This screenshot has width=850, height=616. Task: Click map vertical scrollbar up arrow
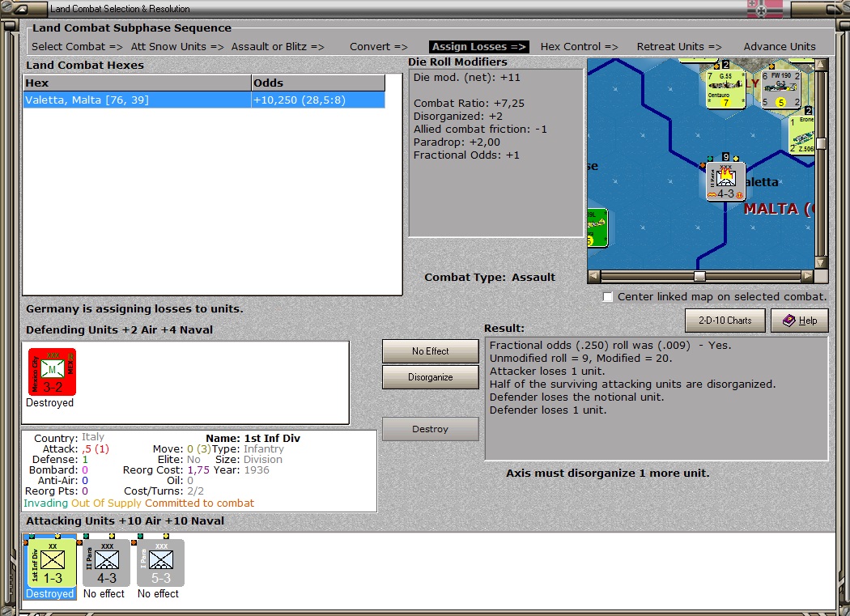click(x=822, y=65)
